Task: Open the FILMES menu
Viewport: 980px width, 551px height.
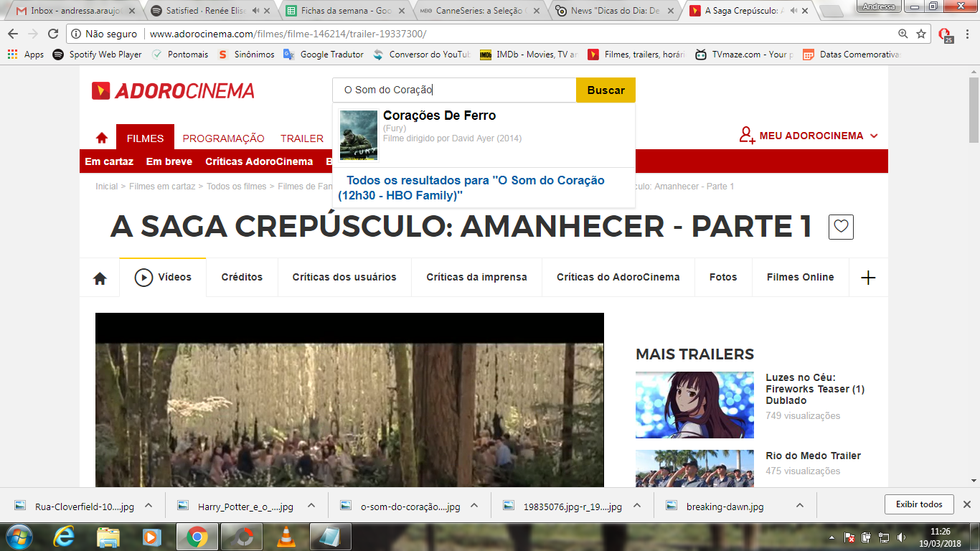Action: tap(145, 138)
